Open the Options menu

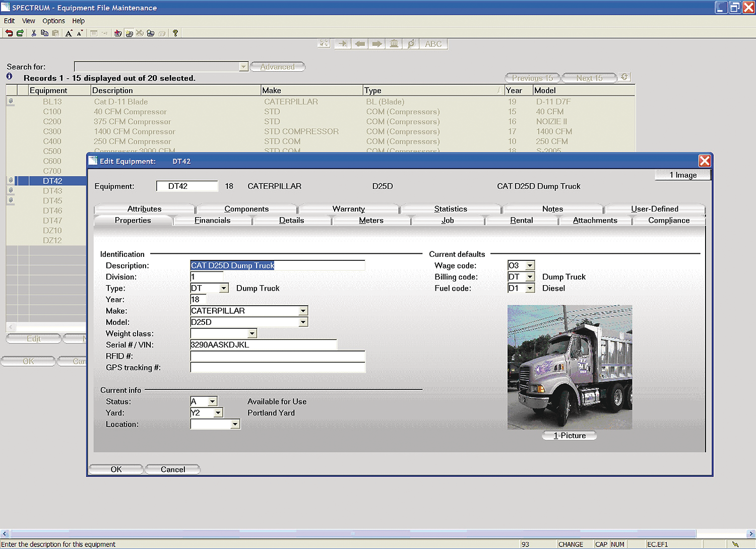pyautogui.click(x=53, y=21)
